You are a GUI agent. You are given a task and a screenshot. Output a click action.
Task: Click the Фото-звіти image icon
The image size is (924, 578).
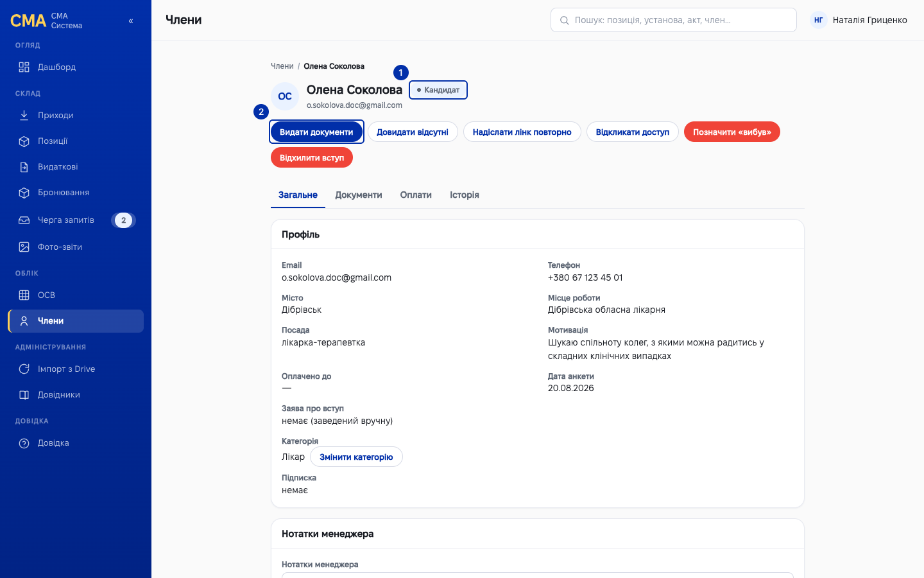click(24, 247)
